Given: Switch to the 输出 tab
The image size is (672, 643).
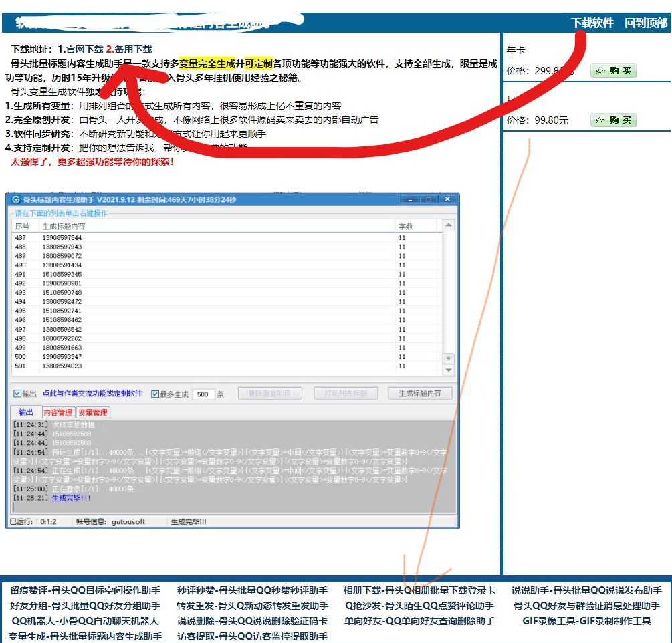Looking at the screenshot, I should pos(25,412).
